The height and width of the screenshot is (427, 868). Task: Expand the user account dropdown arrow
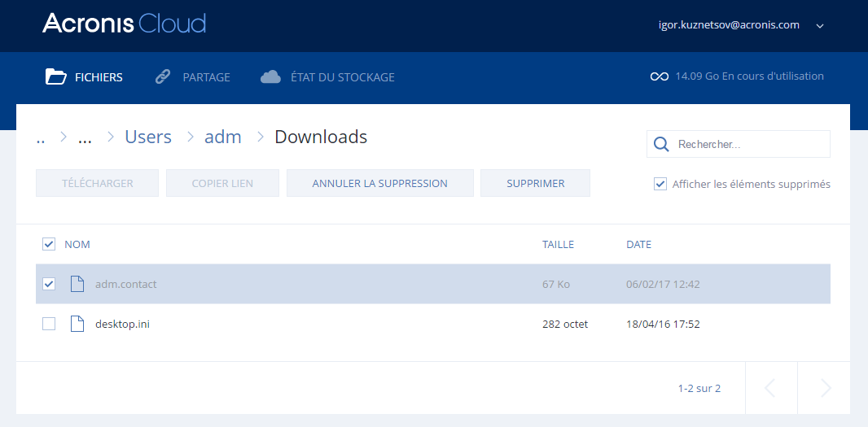tap(820, 26)
